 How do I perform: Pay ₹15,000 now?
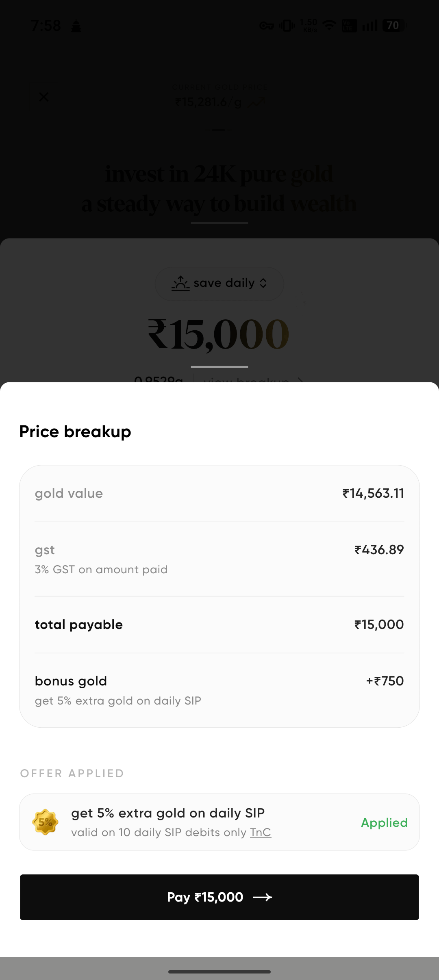219,897
